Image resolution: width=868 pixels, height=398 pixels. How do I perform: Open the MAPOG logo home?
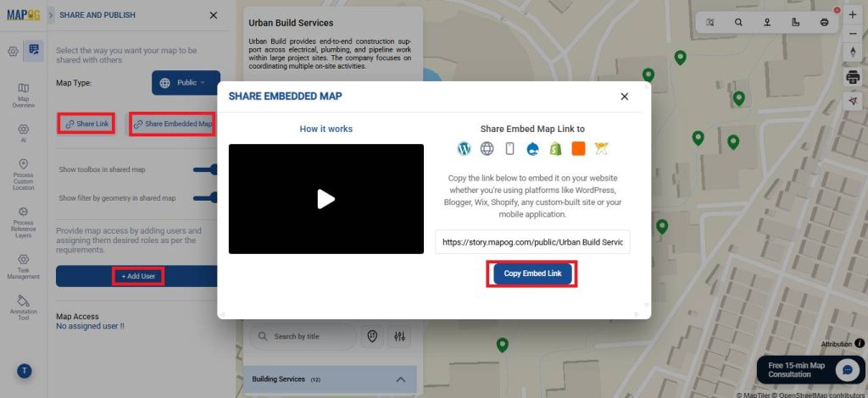coord(23,15)
